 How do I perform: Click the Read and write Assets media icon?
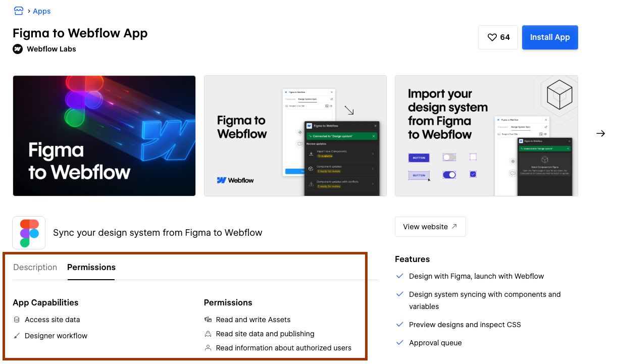[x=209, y=320]
